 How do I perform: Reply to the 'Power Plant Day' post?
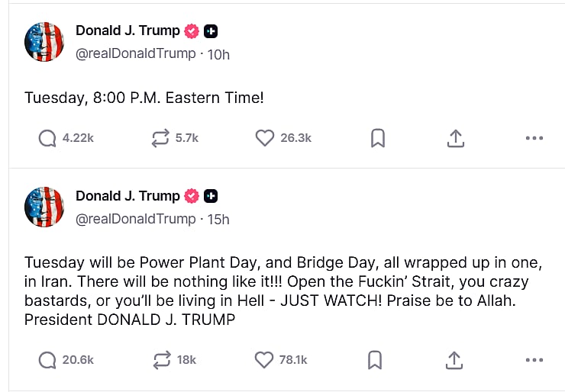coord(47,359)
